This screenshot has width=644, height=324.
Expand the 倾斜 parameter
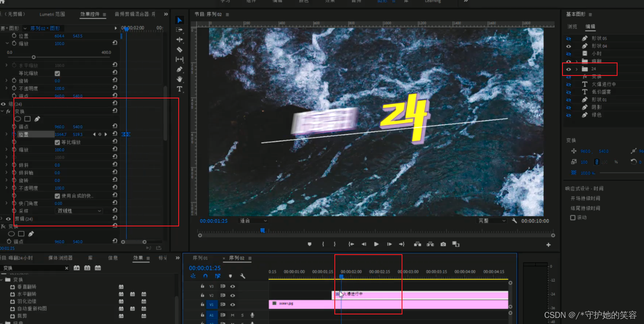coord(7,165)
